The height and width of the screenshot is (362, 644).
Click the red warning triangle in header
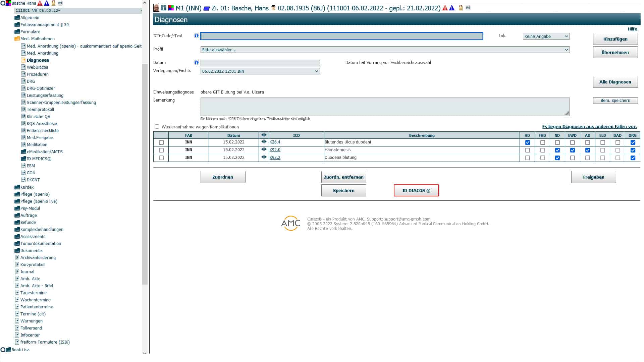tap(445, 8)
